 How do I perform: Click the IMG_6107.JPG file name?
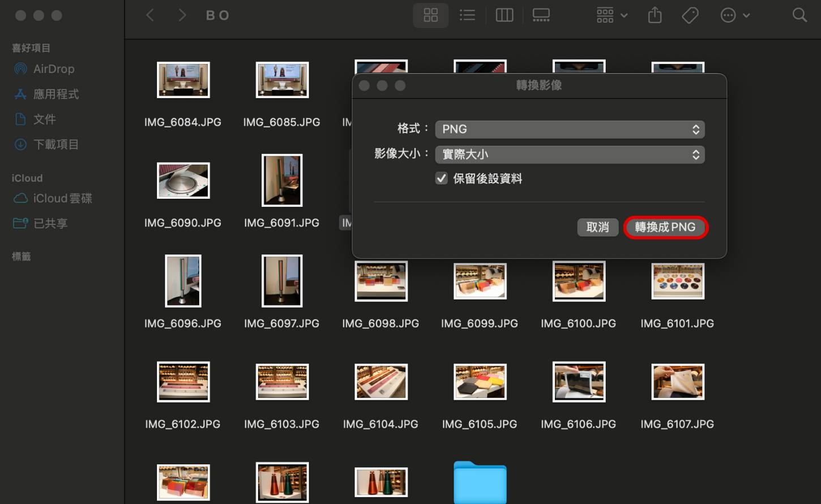pyautogui.click(x=677, y=424)
